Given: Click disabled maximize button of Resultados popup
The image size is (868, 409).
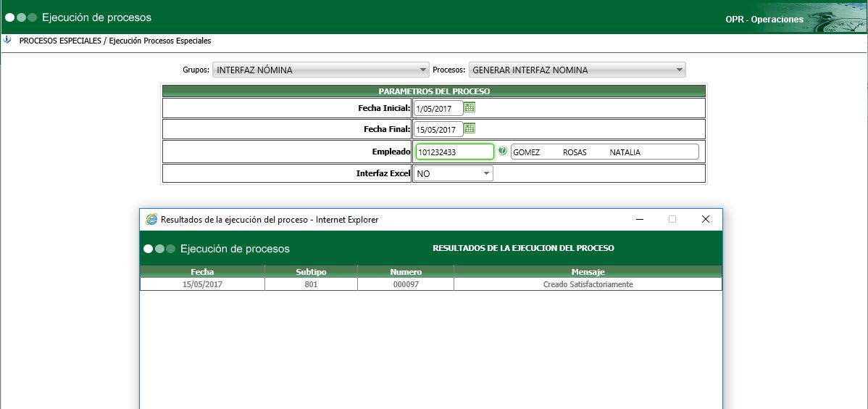Looking at the screenshot, I should point(672,220).
